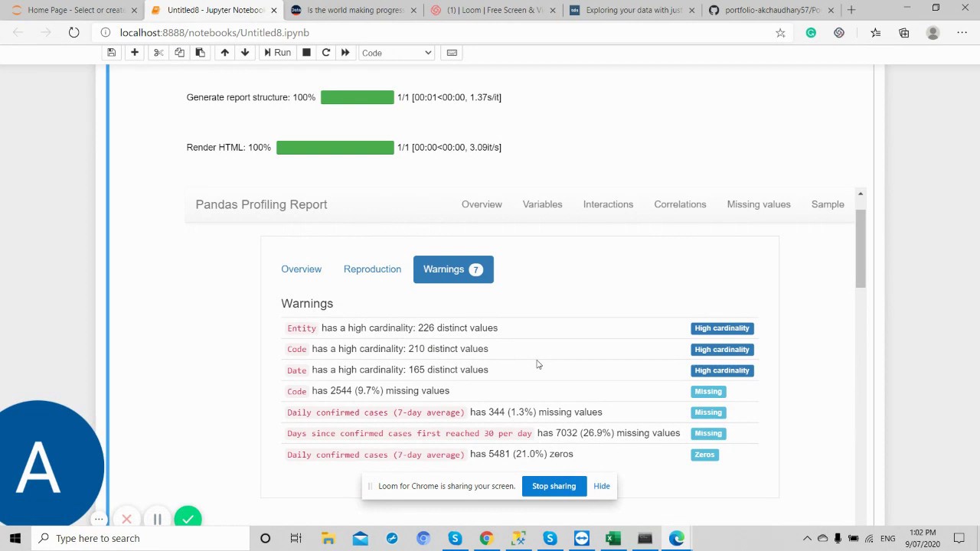The height and width of the screenshot is (551, 980).
Task: Click High cardinality badge for Entity
Action: 722,328
